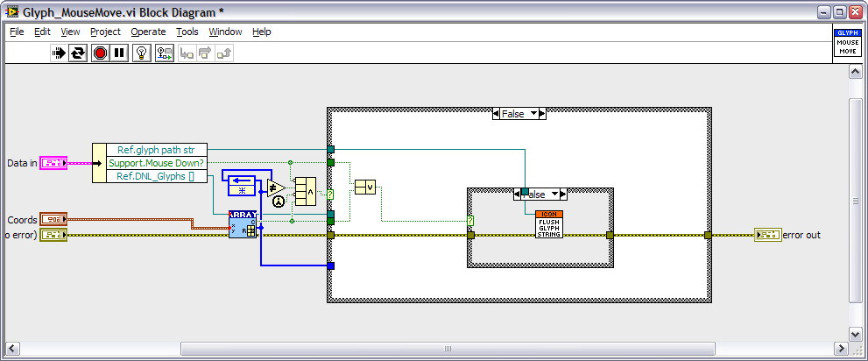Click the OR logic node
This screenshot has height=361, width=868.
pyautogui.click(x=364, y=187)
